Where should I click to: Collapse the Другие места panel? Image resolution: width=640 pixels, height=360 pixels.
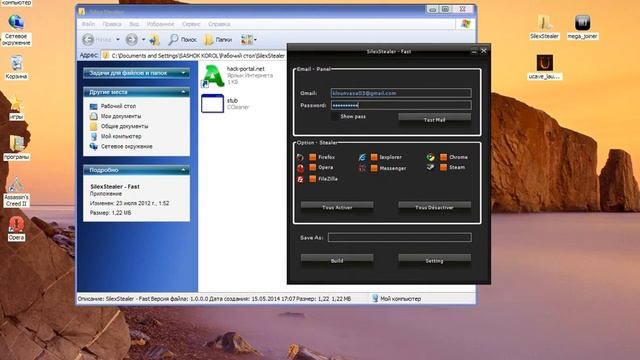pyautogui.click(x=183, y=92)
